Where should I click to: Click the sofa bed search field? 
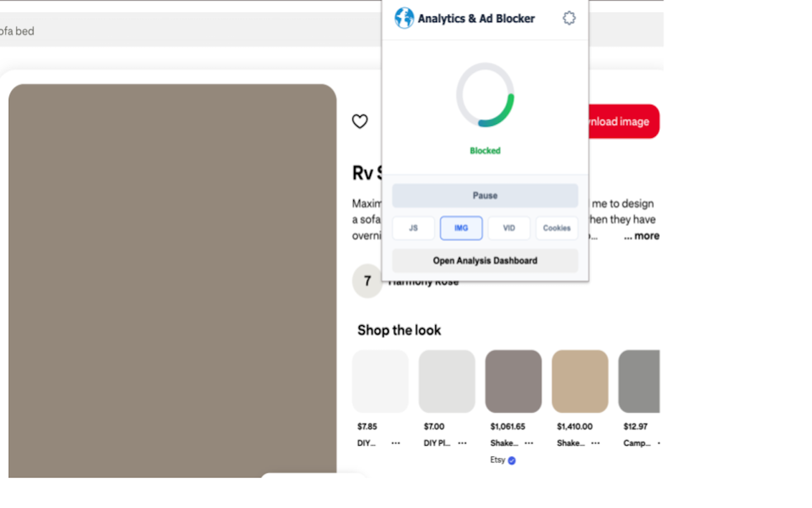(x=190, y=30)
